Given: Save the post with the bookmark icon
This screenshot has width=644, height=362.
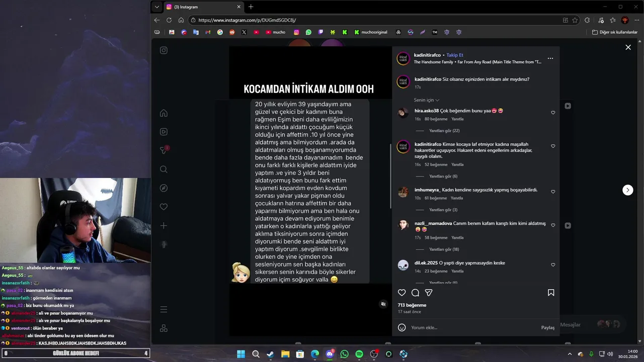Looking at the screenshot, I should click(551, 293).
